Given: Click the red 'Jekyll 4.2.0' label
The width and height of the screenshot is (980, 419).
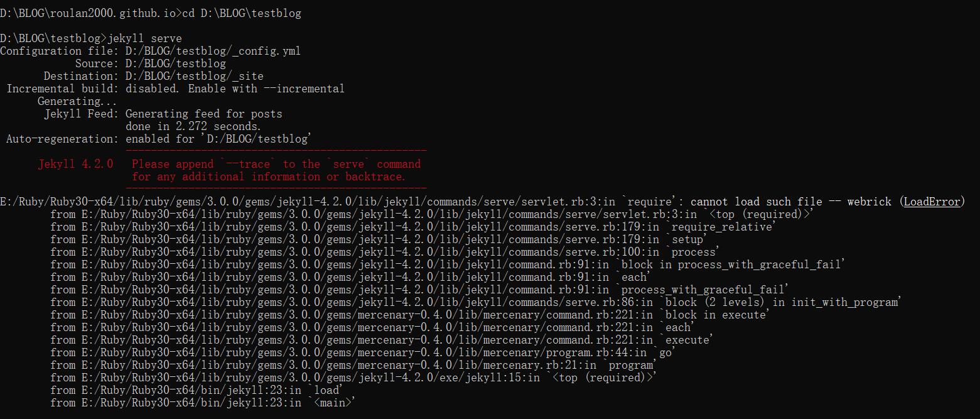Looking at the screenshot, I should pyautogui.click(x=75, y=164).
